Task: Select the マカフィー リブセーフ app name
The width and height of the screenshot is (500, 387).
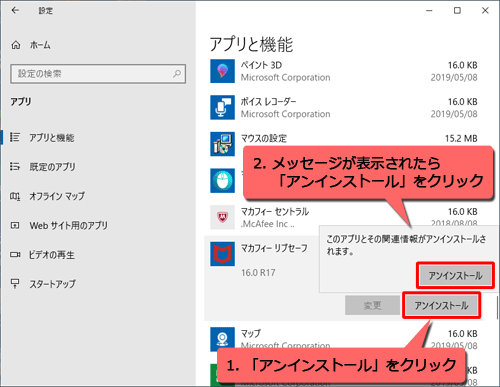Action: 274,248
